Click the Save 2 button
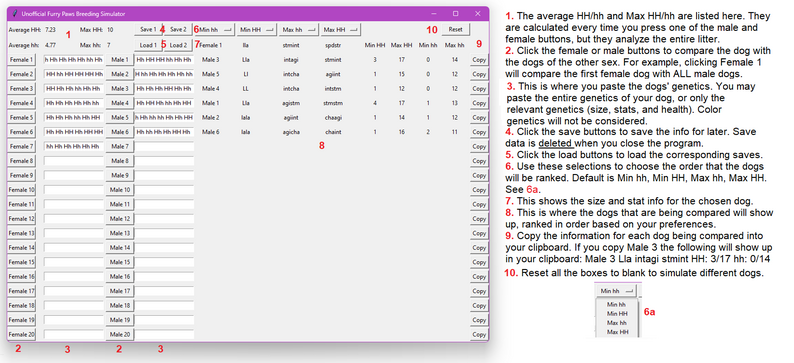The image size is (794, 363). [178, 29]
